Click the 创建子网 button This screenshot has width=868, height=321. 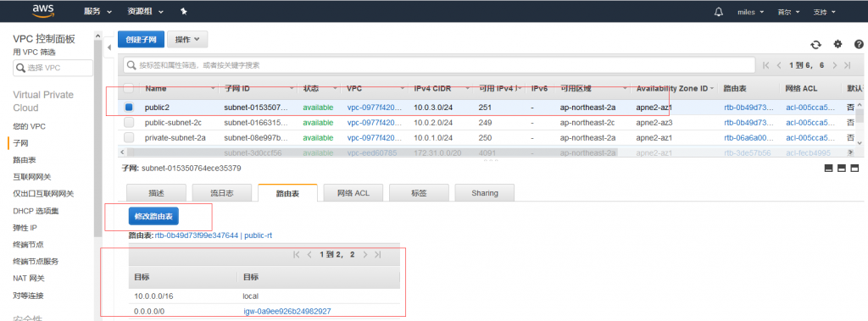click(142, 39)
